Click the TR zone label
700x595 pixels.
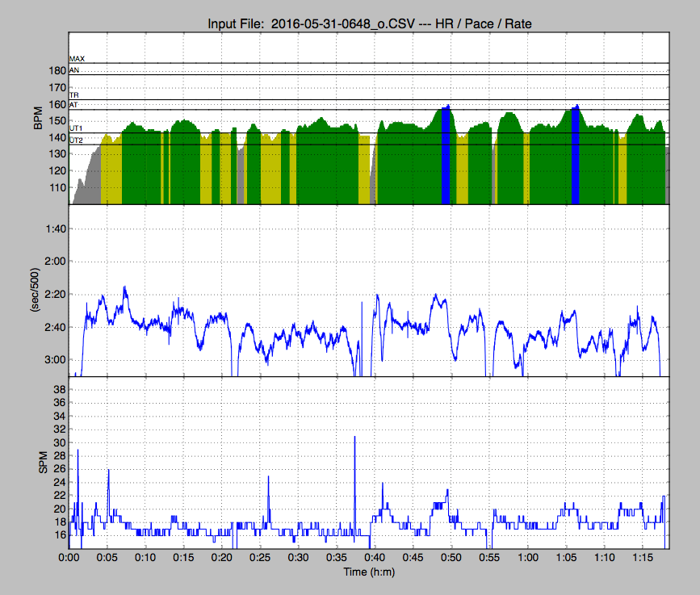[x=74, y=95]
